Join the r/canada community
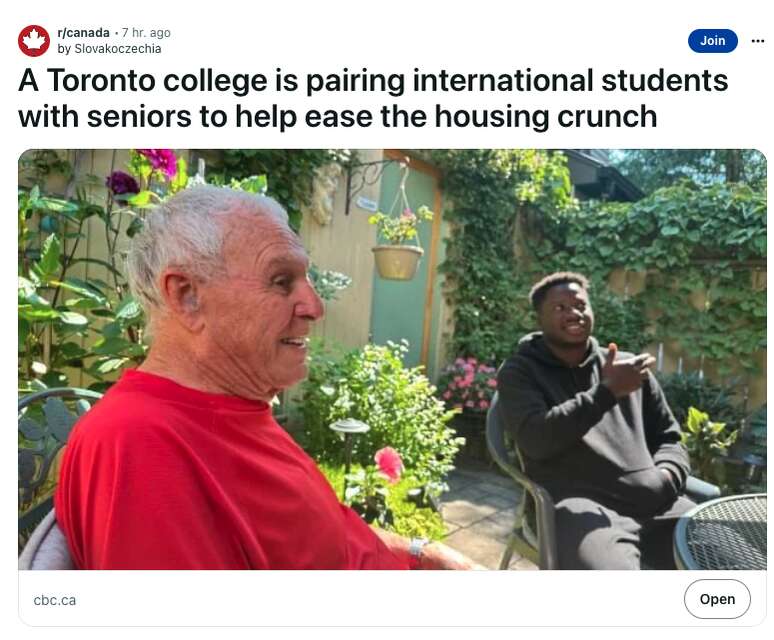 pos(712,40)
